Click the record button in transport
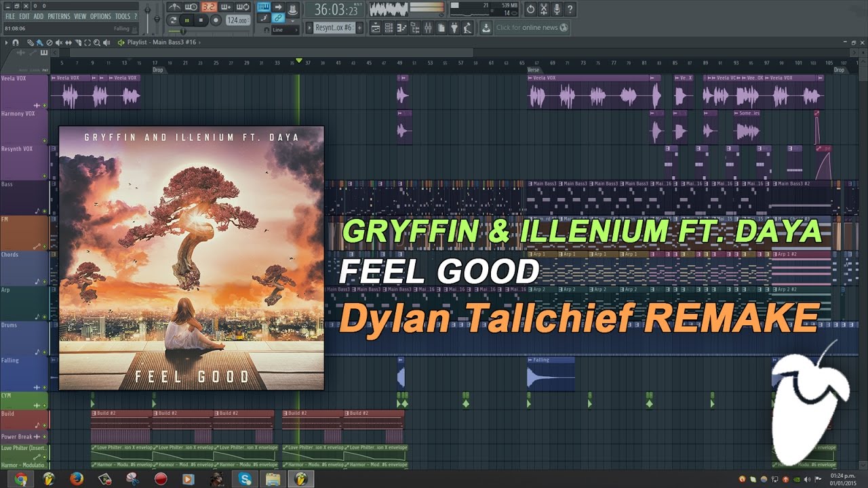Viewport: 868px width, 488px height. pos(216,20)
